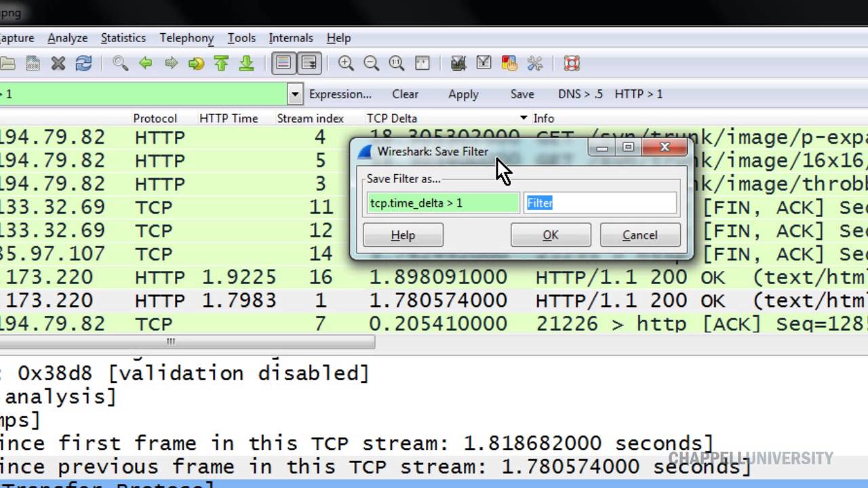This screenshot has height=488, width=868.
Task: Toggle colorize packet list icon
Action: tap(283, 64)
